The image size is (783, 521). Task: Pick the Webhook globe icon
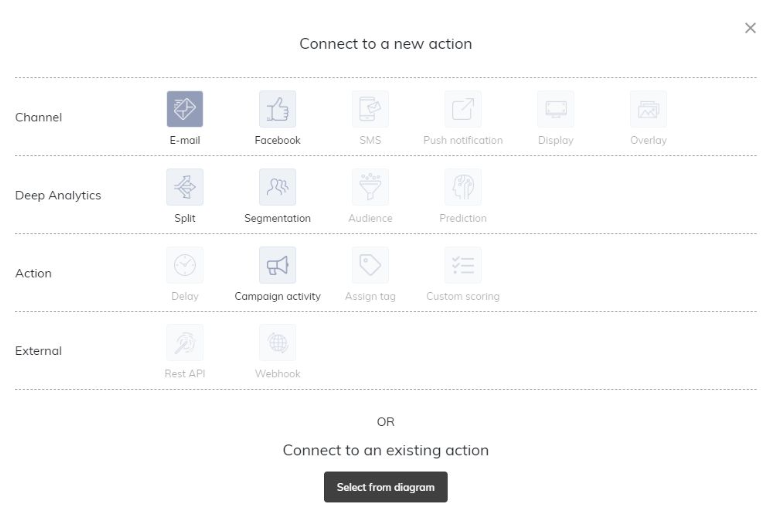(277, 343)
